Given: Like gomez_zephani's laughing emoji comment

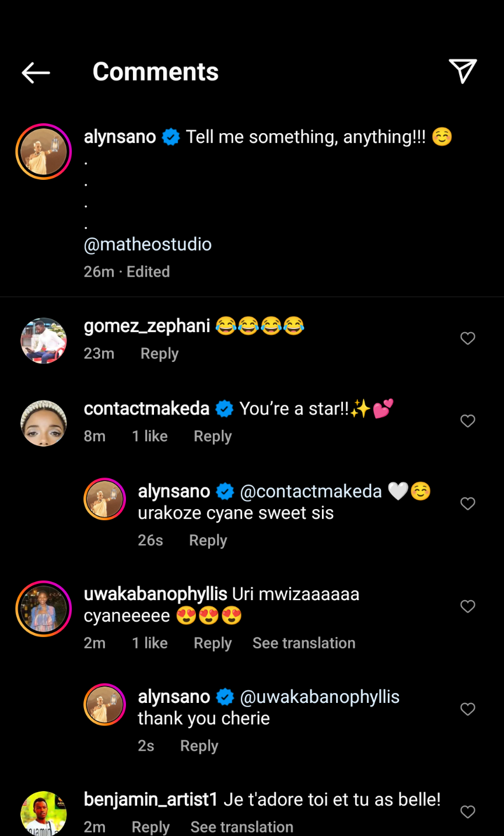Looking at the screenshot, I should [x=468, y=339].
